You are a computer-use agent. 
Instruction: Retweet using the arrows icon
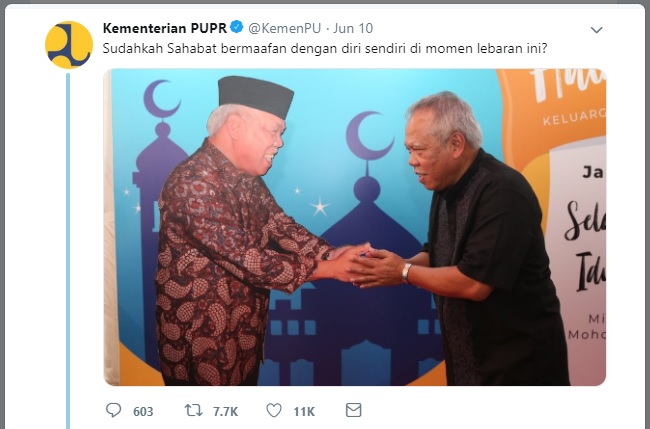[194, 410]
